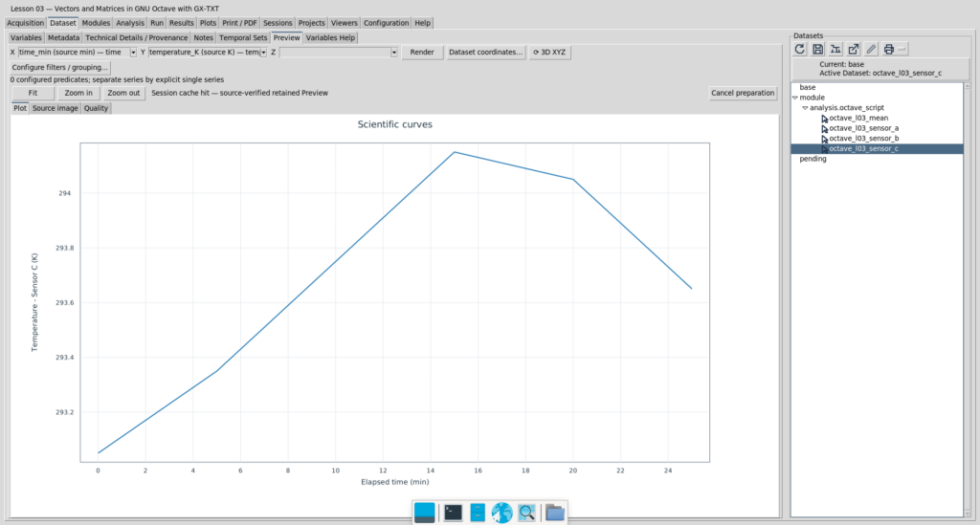Open the Notes sub-tab
The height and width of the screenshot is (525, 980).
[203, 38]
